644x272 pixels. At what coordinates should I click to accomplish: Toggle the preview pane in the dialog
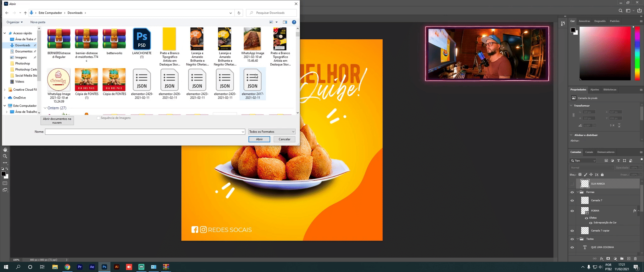coord(285,22)
